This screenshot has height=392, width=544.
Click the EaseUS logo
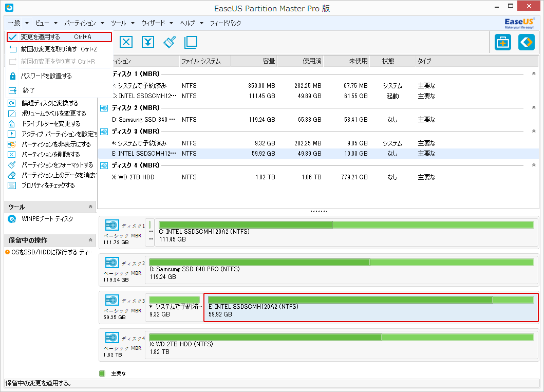[519, 23]
